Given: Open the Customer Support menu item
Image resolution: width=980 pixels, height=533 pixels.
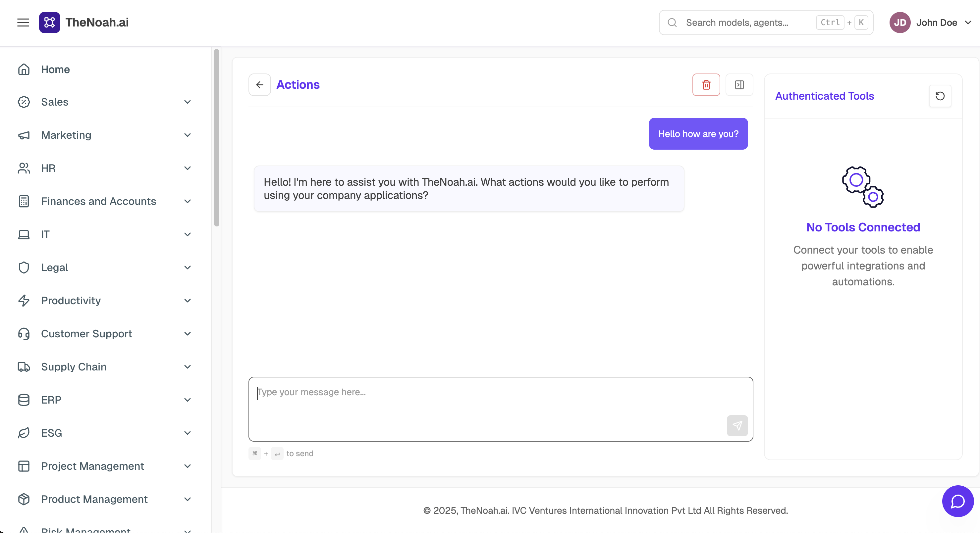Looking at the screenshot, I should tap(104, 333).
